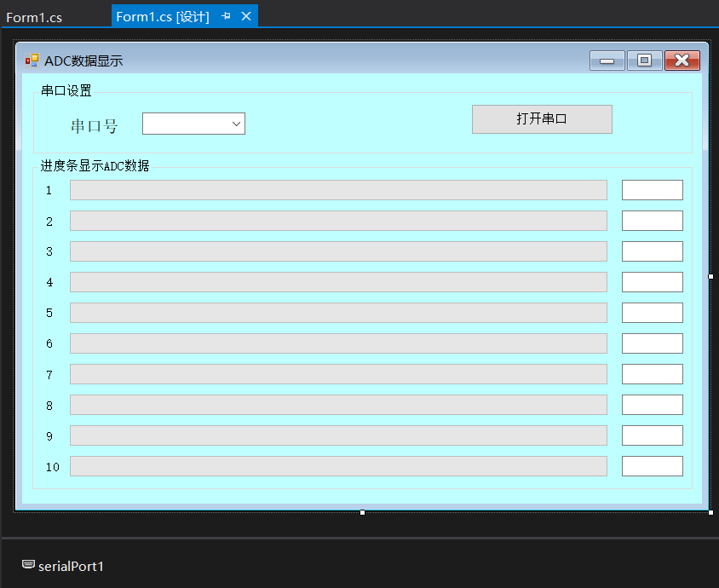
Task: Select the maximize button on the designed form
Action: pos(644,61)
